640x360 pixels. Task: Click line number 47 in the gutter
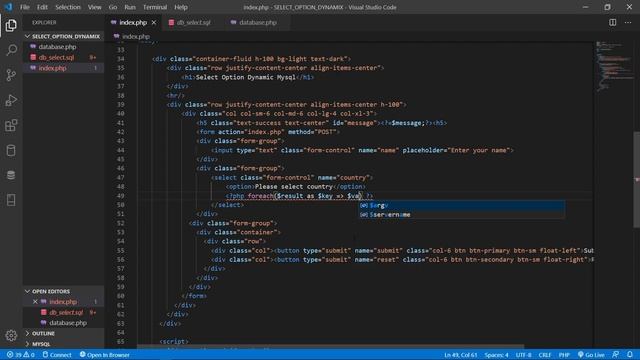coord(120,178)
